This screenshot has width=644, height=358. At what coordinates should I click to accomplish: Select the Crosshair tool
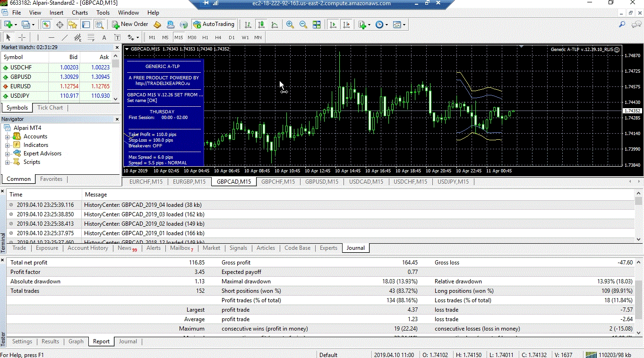(22, 37)
